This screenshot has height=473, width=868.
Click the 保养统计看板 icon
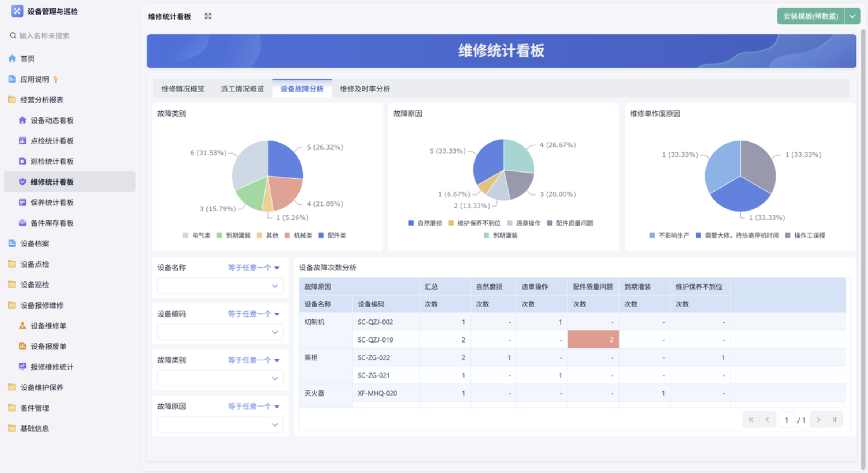[x=22, y=202]
